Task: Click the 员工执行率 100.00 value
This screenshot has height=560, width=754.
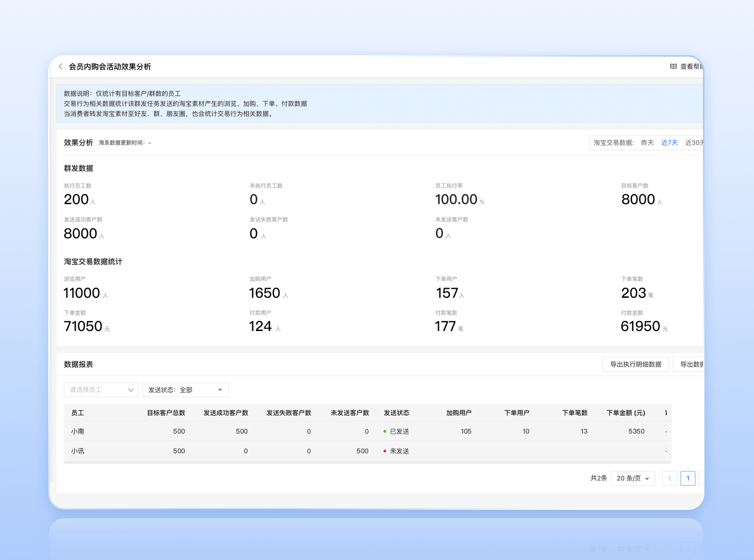Action: tap(456, 199)
